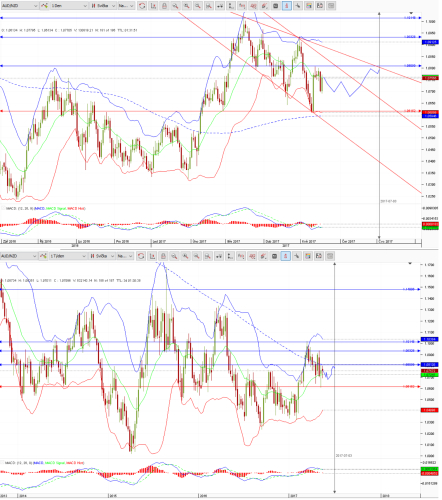Screen dimensions: 442x500
Task: Toggle highlighted blue tool button in bottom toolbar
Action: pos(286,256)
